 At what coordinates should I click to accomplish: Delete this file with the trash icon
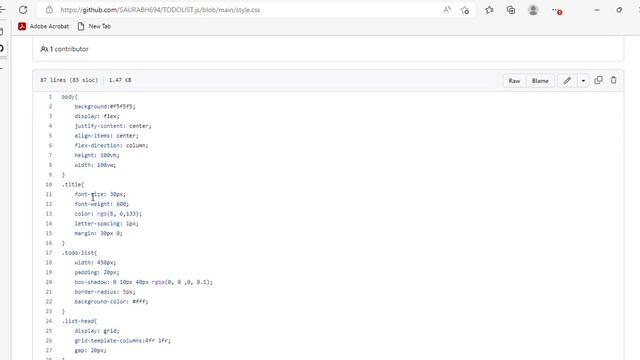(613, 80)
